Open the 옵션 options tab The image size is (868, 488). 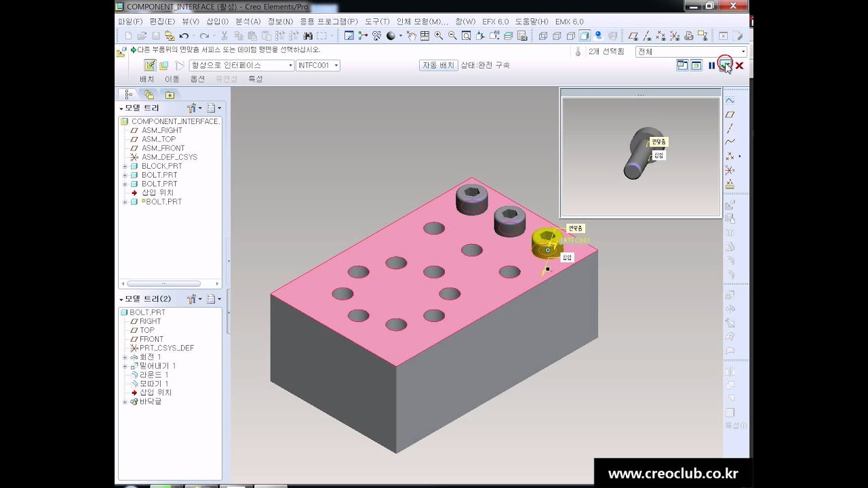click(197, 79)
